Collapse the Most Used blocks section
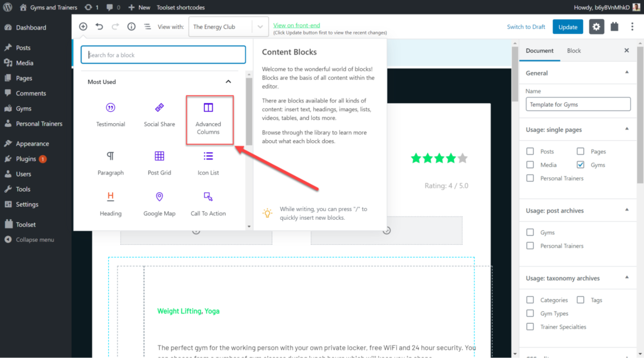644x358 pixels. (x=228, y=82)
